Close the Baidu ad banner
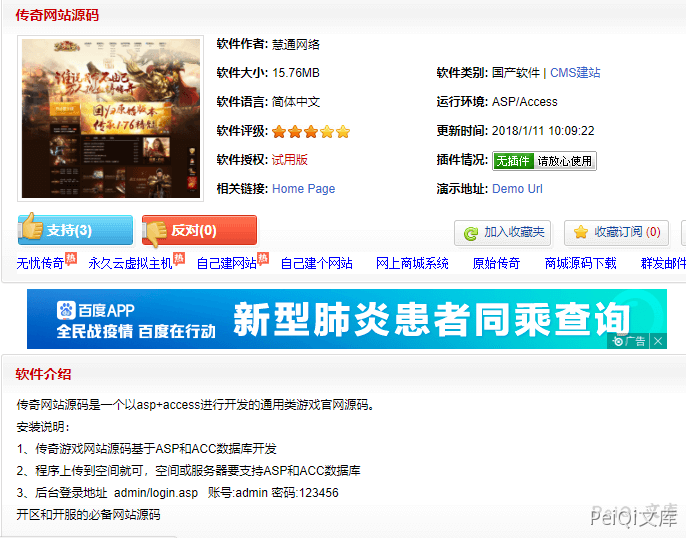Viewport: 686px width, 538px height. 658,341
